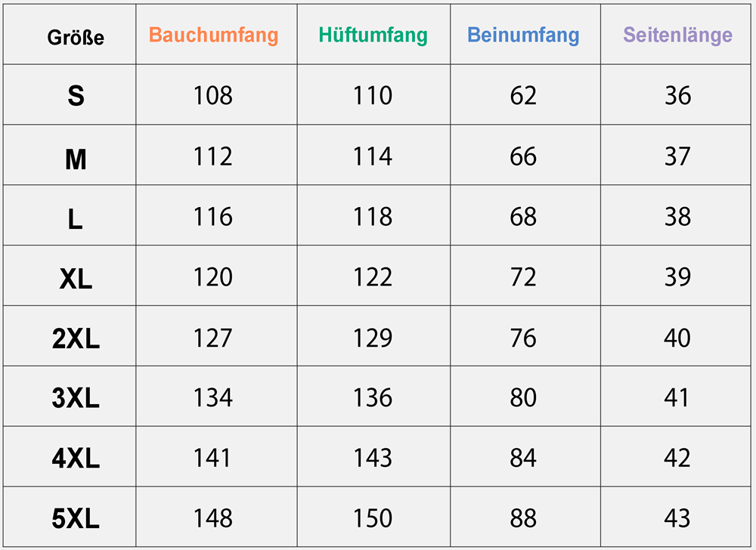This screenshot has width=756, height=550.
Task: Select the S size row label
Action: (76, 96)
